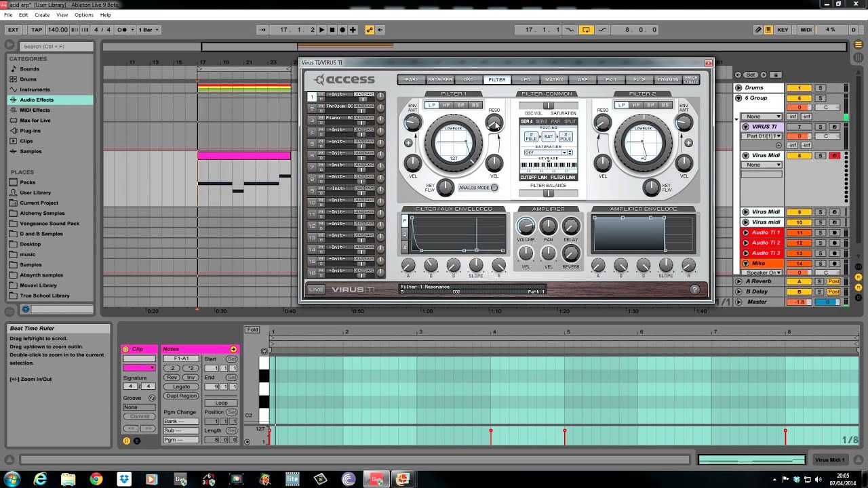Screen dimensions: 868x488
Task: Toggle Analog Mode in Filter 1
Action: tap(494, 188)
